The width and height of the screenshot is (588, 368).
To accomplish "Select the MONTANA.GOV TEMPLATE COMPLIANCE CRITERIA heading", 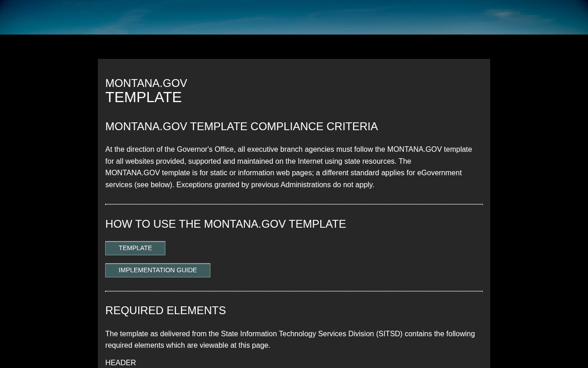I will (242, 126).
